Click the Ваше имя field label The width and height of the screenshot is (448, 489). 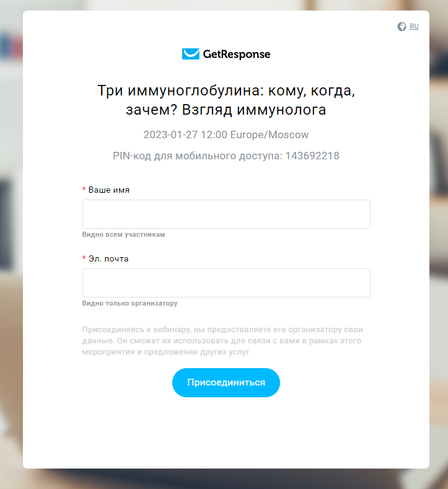(x=109, y=190)
